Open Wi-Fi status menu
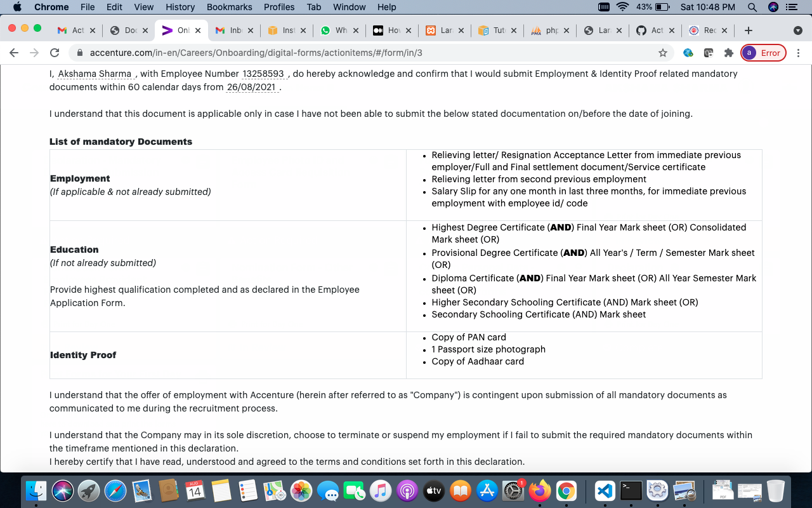This screenshot has width=812, height=508. 622,7
